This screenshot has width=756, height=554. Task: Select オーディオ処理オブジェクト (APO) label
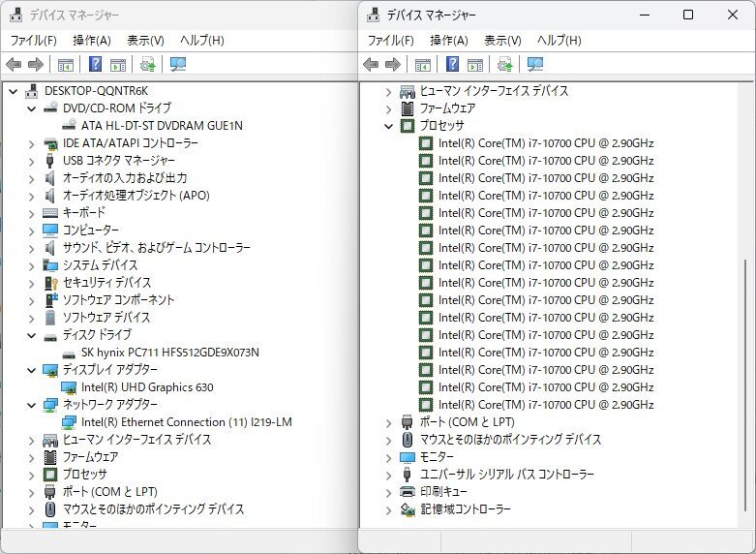click(x=136, y=196)
